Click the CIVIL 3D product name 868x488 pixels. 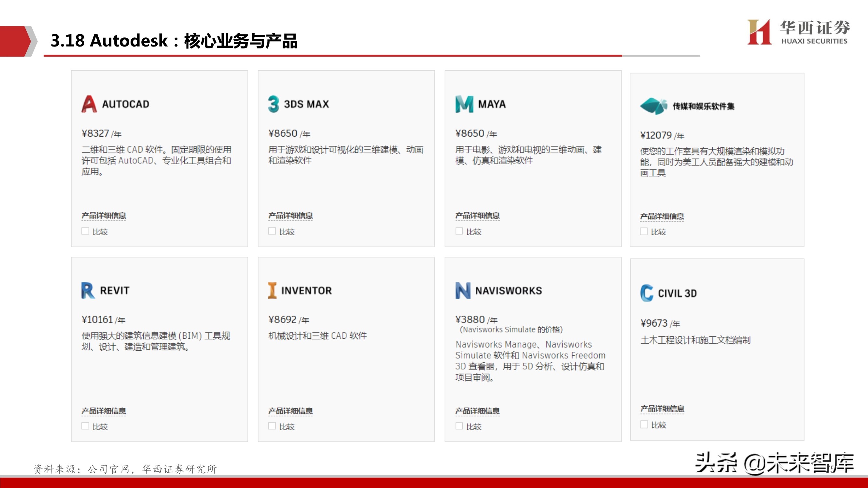(x=677, y=293)
